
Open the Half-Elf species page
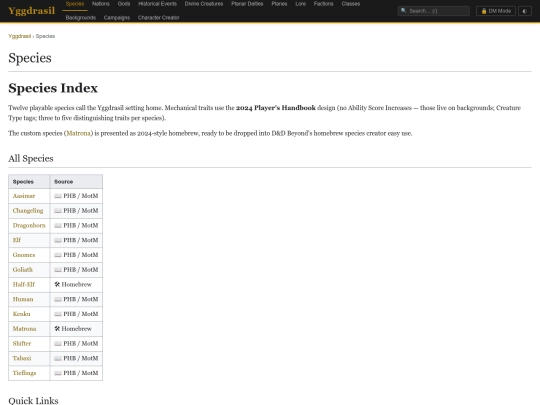[x=24, y=284]
